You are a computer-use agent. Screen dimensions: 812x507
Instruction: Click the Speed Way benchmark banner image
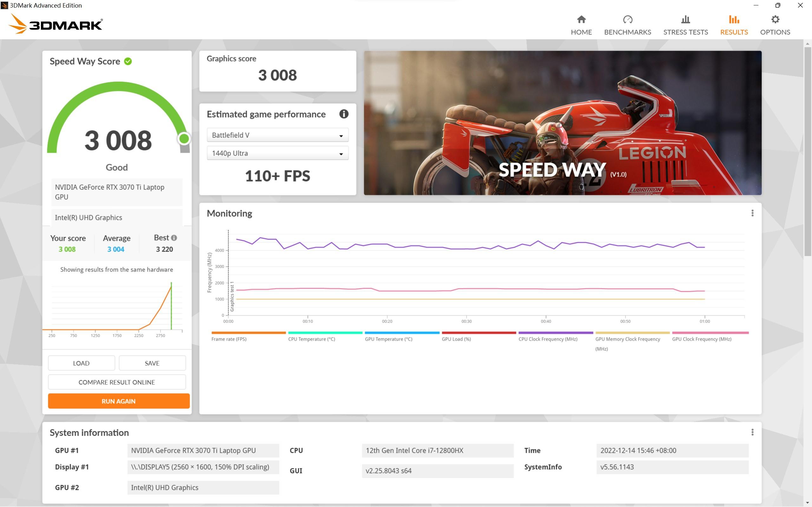pyautogui.click(x=562, y=123)
